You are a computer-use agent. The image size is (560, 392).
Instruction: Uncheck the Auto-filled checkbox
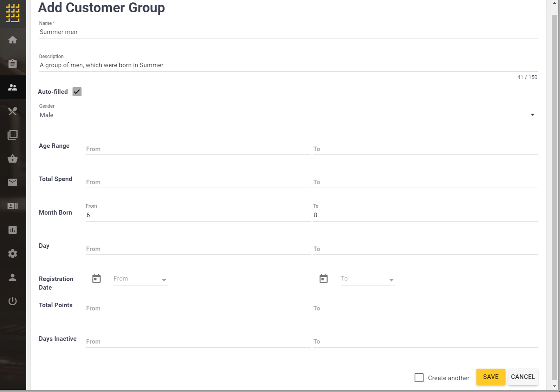point(77,92)
